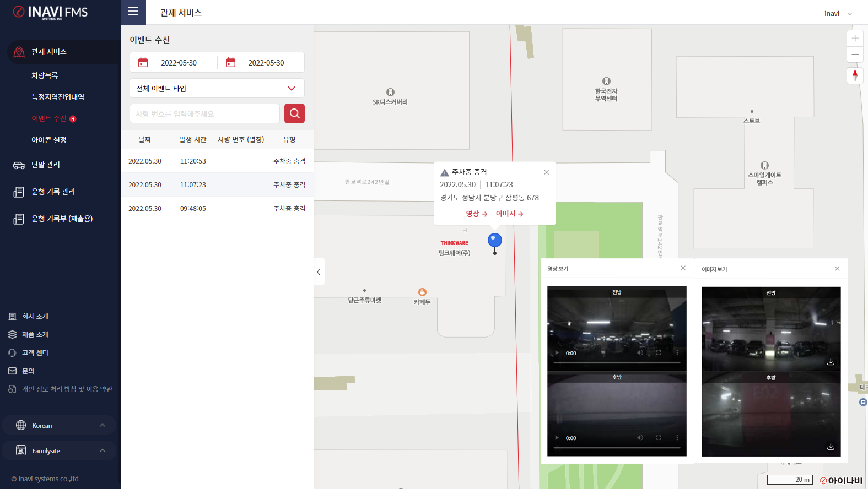Image resolution: width=868 pixels, height=489 pixels.
Task: Toggle fullscreen on rear video
Action: click(659, 438)
